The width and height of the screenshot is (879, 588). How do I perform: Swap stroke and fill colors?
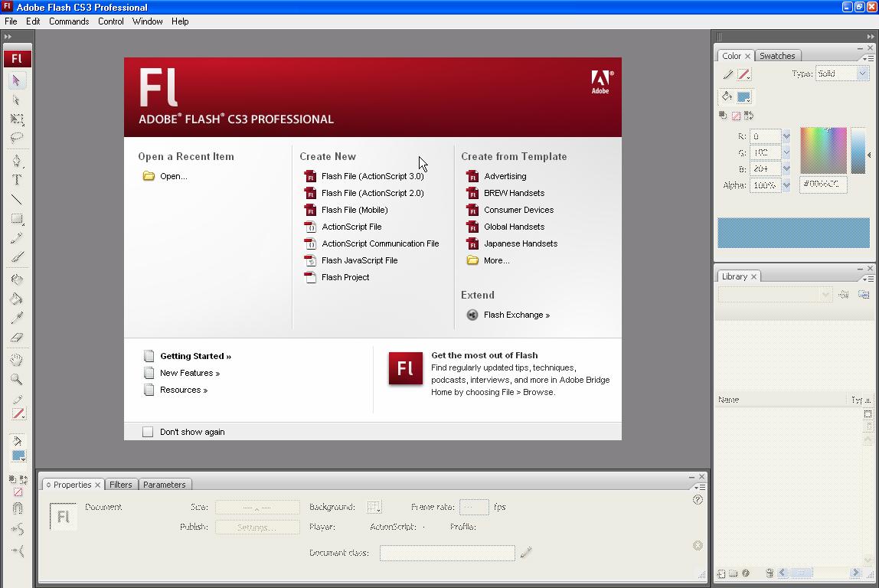click(749, 116)
